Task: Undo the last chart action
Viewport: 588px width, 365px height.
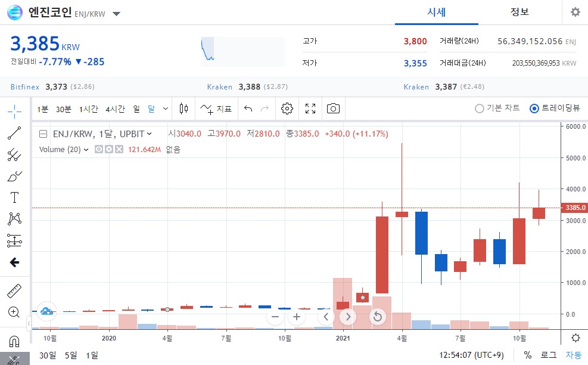Action: (248, 109)
